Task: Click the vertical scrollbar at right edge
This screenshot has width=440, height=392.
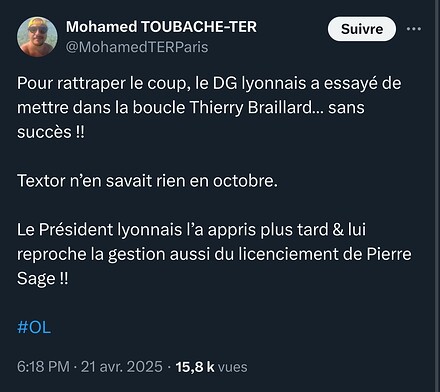Action: point(437,196)
